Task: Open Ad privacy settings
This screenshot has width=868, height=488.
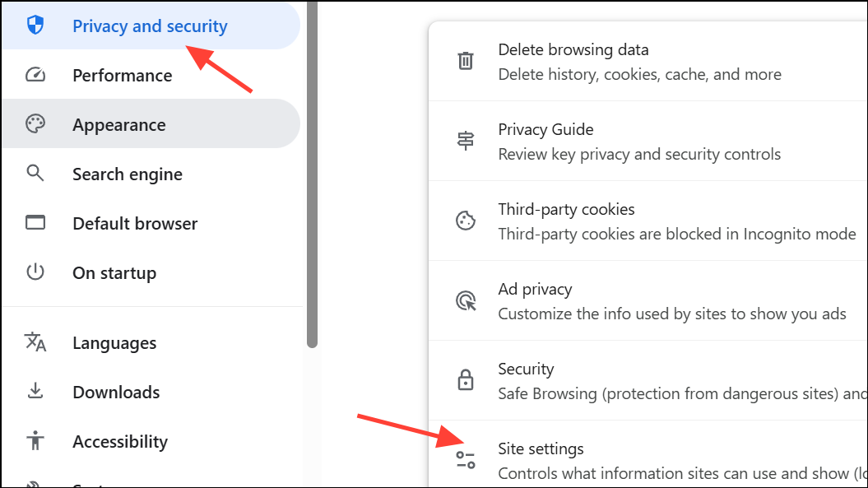Action: [648, 300]
